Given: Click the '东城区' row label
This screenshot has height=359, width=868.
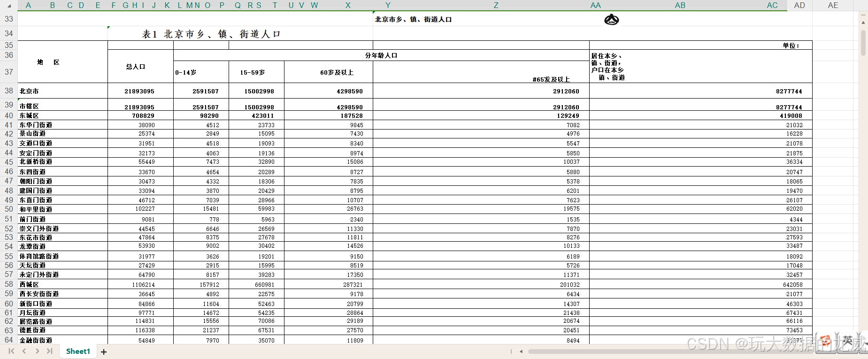Looking at the screenshot, I should (x=29, y=115).
